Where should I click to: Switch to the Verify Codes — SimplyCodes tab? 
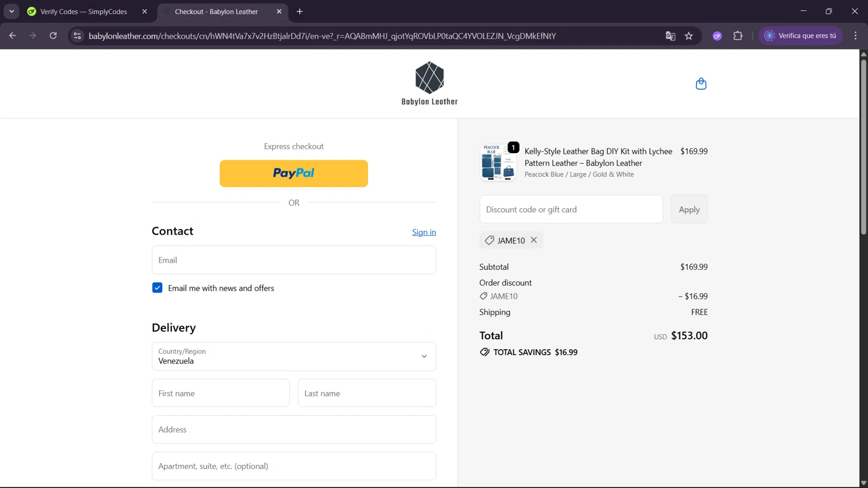click(83, 12)
